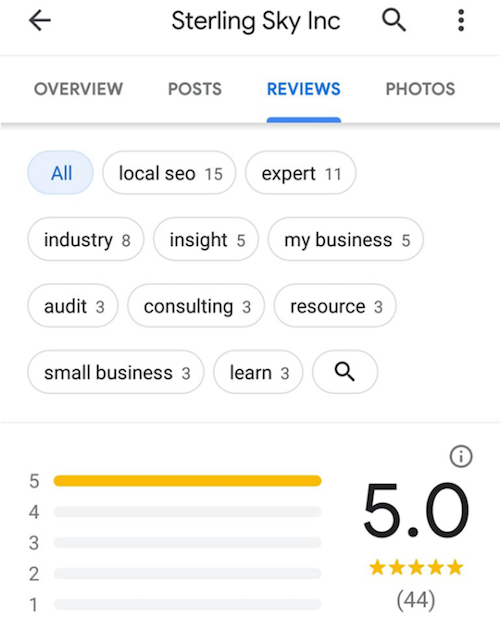Select the All filter chip

61,173
